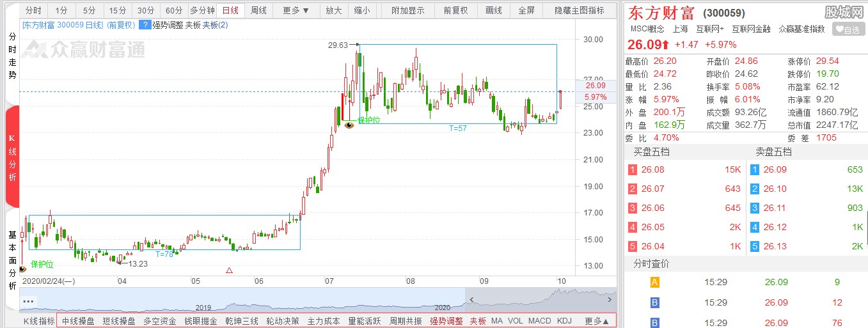Click the red triangle marker on the date axis
Image resolution: width=868 pixels, height=328 pixels.
230,270
